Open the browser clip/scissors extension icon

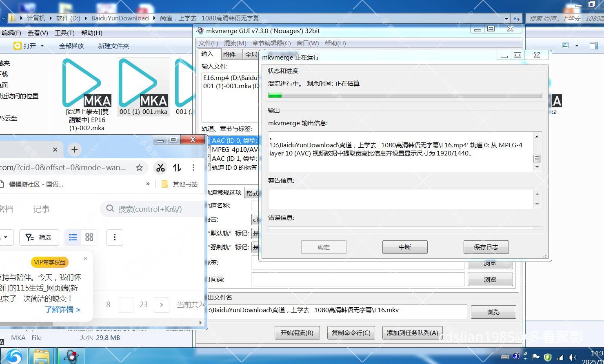pos(160,167)
